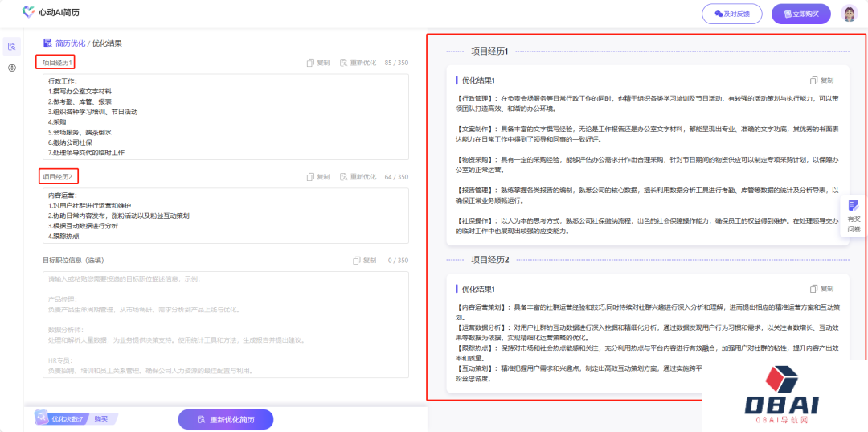Viewport: 868px width, 432px height.
Task: Click the line 4.跟踪热点 in 项目经历2
Action: tap(63, 237)
